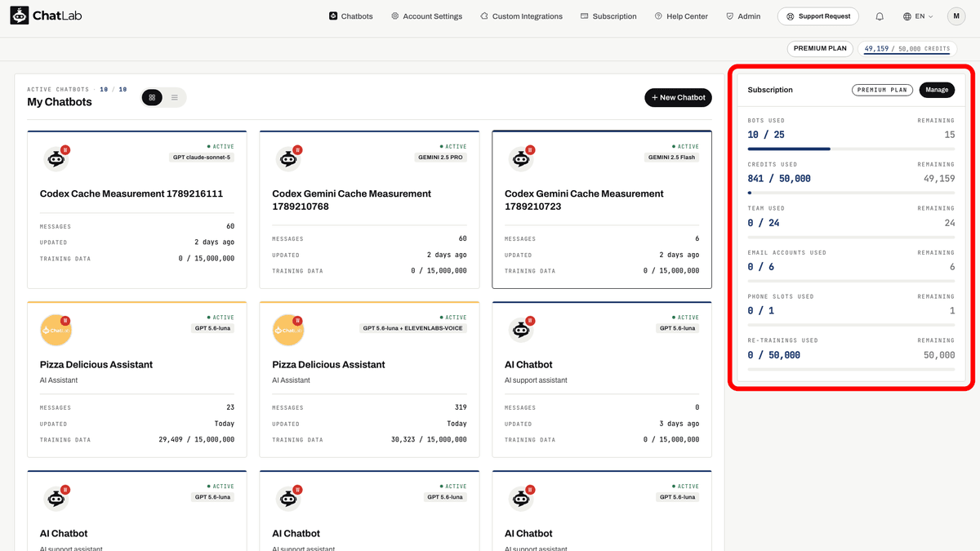This screenshot has height=551, width=980.
Task: Click the 30,323 / 15,000,000 training data value
Action: click(429, 439)
